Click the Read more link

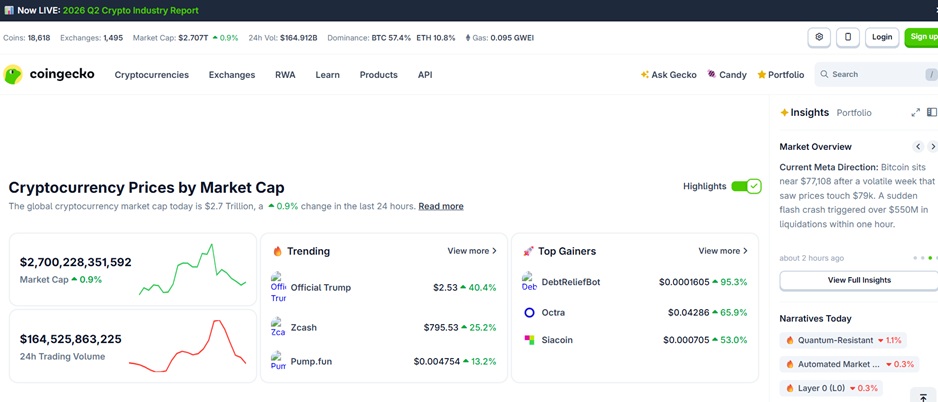click(441, 206)
